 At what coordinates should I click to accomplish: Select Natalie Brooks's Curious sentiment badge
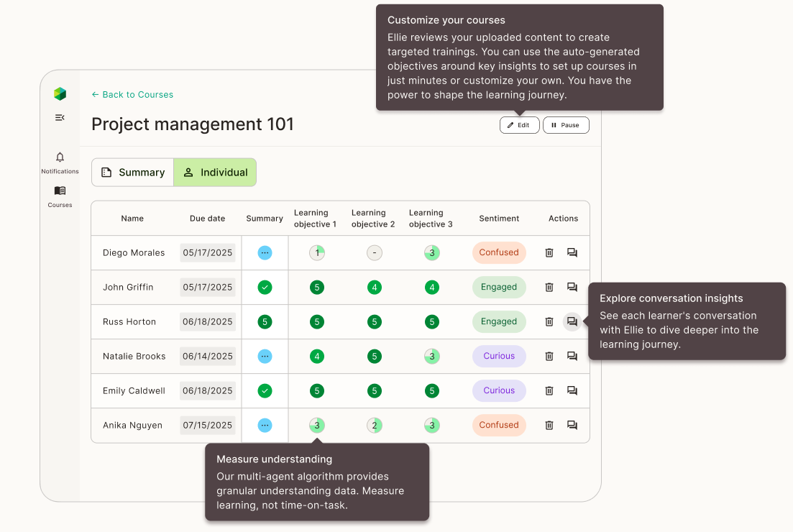click(x=499, y=356)
